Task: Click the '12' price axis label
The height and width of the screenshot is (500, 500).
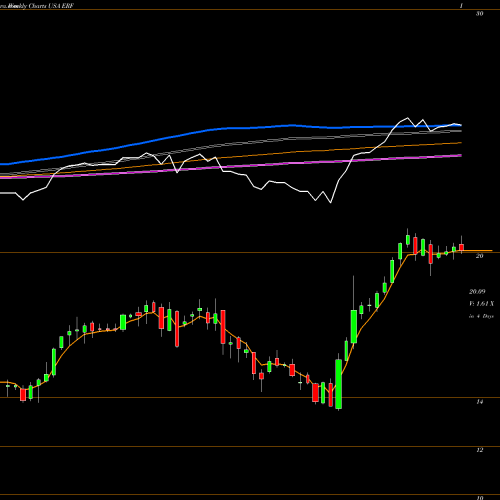Action: point(479,450)
